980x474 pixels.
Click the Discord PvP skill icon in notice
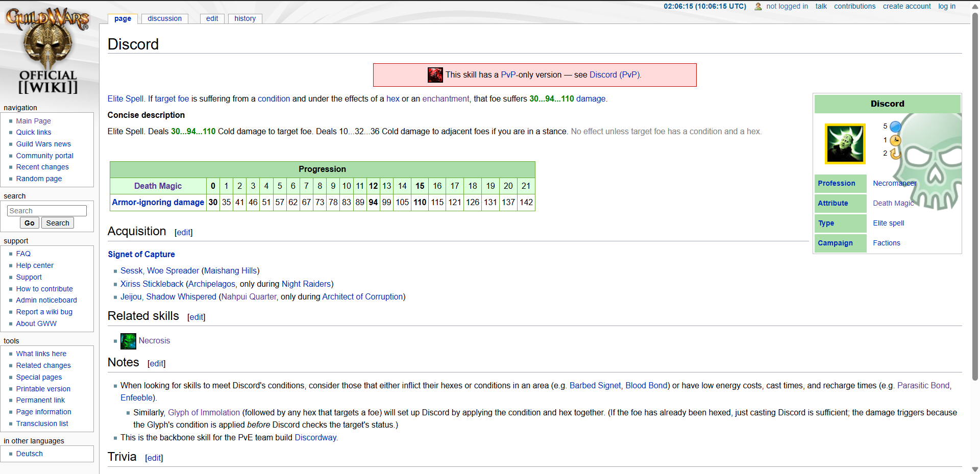[x=435, y=75]
